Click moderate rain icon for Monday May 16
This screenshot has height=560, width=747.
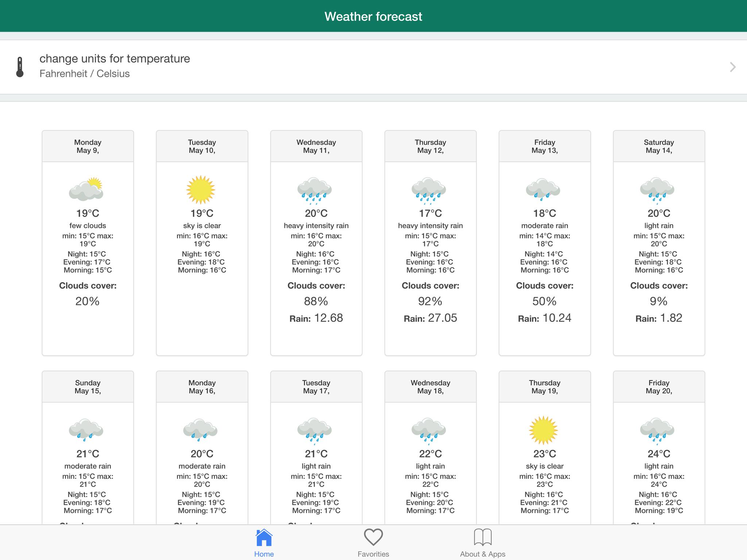[200, 430]
